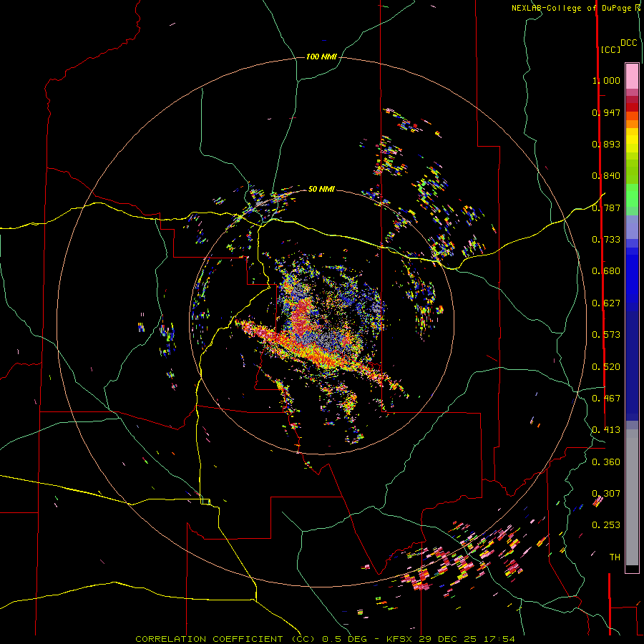The height and width of the screenshot is (644, 644).
Task: Click the 0.733 legend value
Action: [x=606, y=240]
